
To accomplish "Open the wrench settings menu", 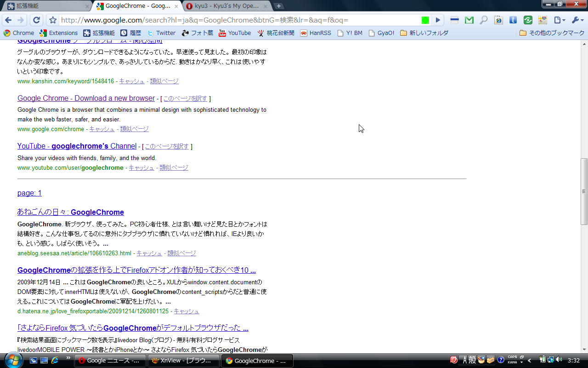I will (x=577, y=20).
